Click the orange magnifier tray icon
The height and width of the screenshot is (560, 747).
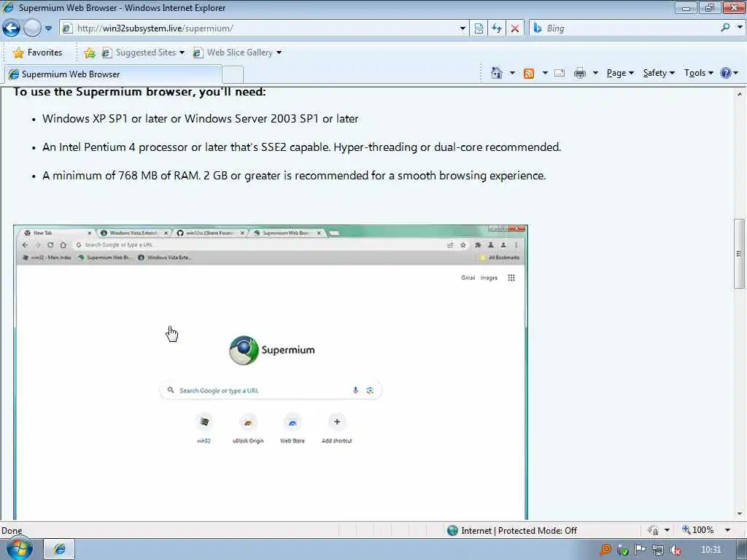[605, 550]
